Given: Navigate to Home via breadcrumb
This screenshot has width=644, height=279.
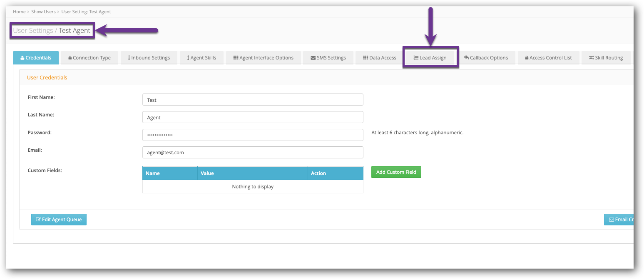Looking at the screenshot, I should pyautogui.click(x=19, y=11).
